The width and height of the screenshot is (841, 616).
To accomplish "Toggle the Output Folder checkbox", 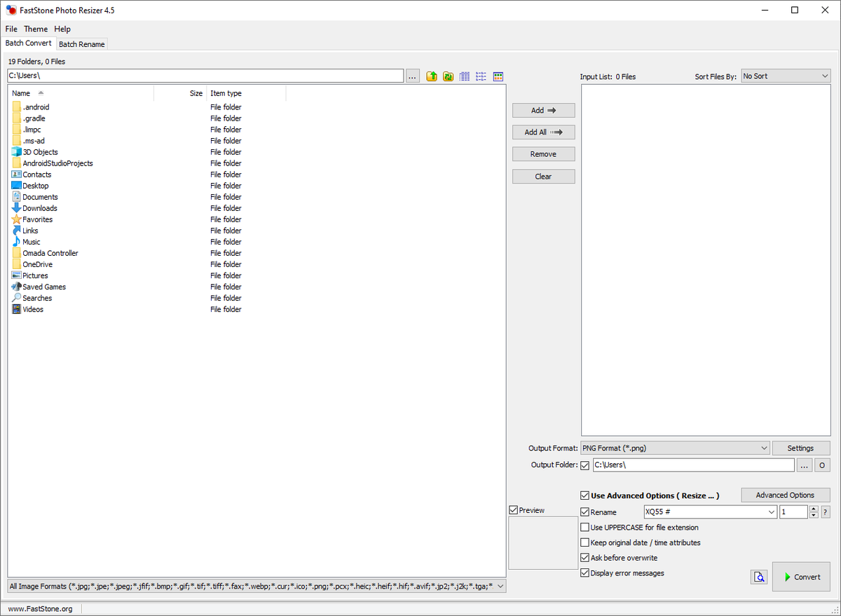I will click(x=585, y=465).
